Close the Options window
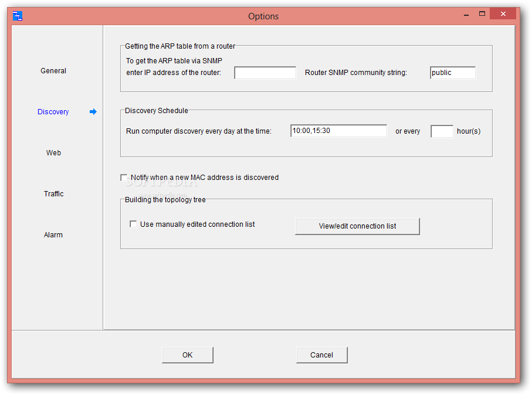Viewport: 532px width, 395px height. click(503, 14)
